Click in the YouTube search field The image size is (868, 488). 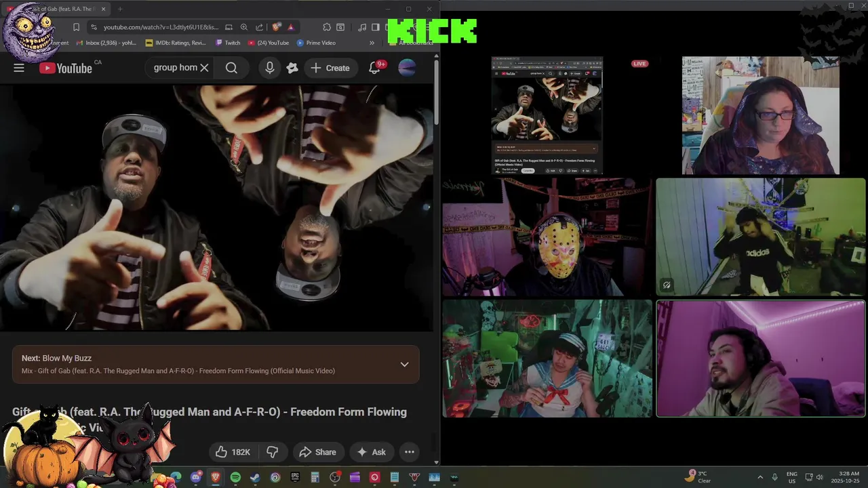(x=175, y=68)
